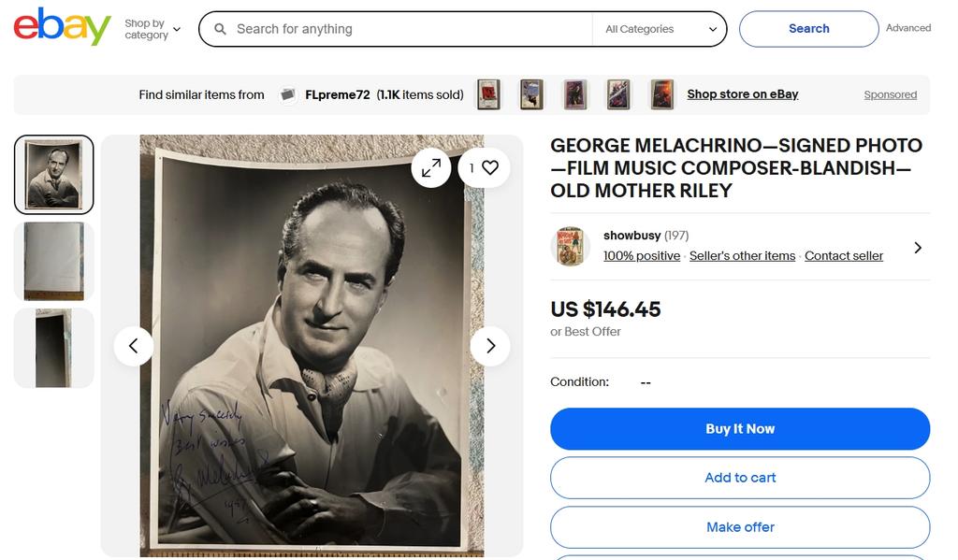
Task: Click FLpreme72 store logo icon
Action: coord(288,94)
